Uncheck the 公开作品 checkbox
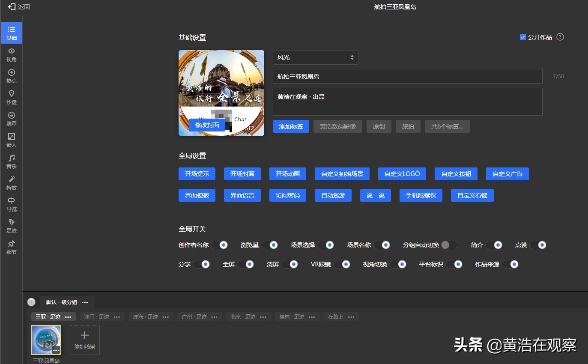 (522, 37)
